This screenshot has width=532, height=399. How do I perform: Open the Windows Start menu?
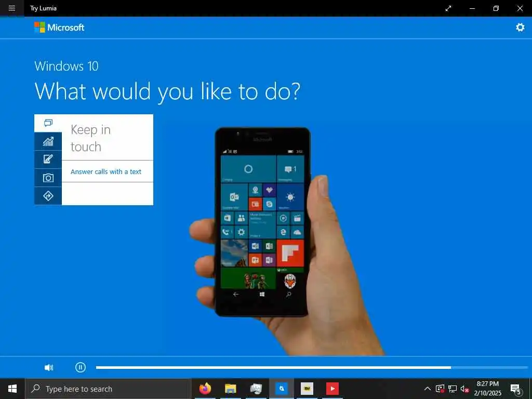(x=12, y=389)
